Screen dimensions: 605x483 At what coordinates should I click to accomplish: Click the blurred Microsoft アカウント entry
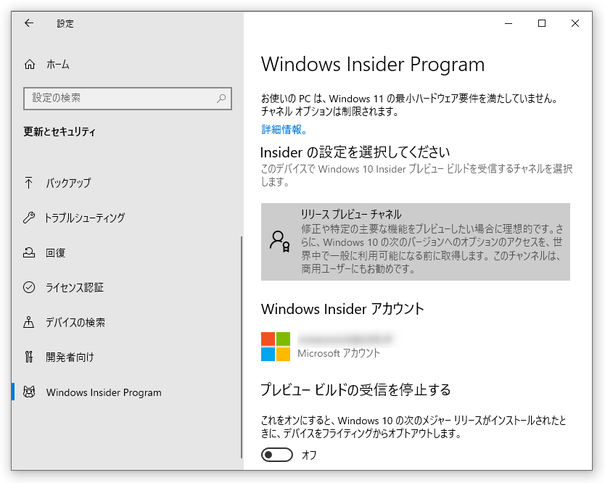[328, 346]
